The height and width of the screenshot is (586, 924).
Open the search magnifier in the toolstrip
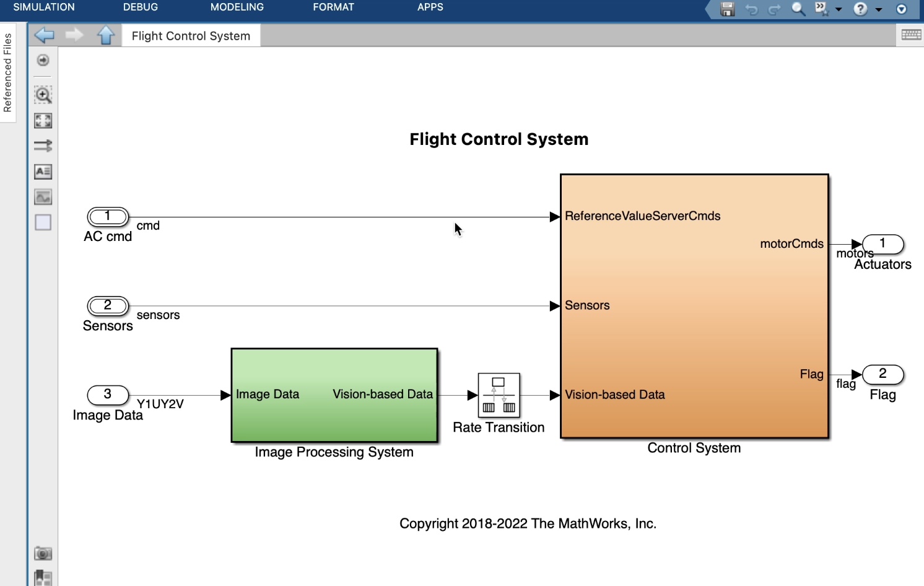coord(798,9)
